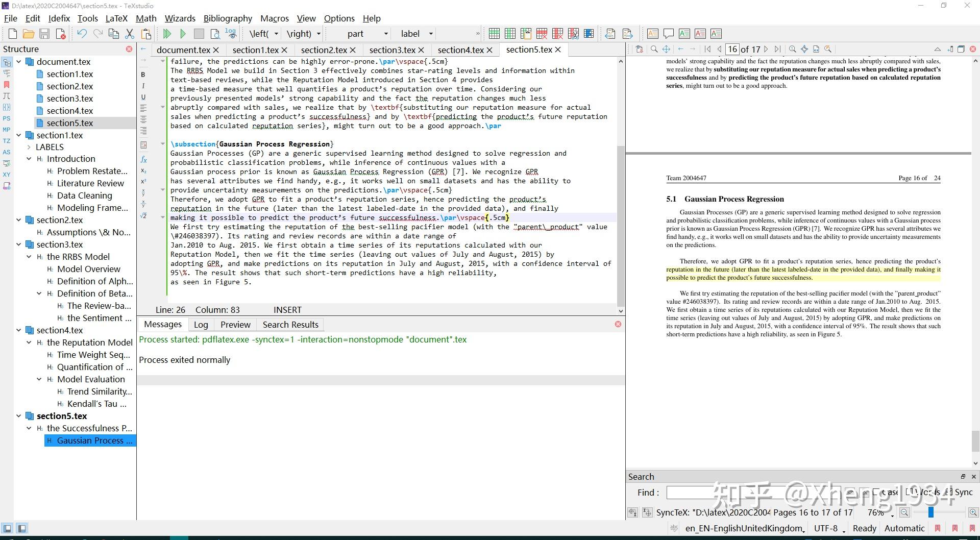Open the part sectioning dropdown

pyautogui.click(x=386, y=34)
